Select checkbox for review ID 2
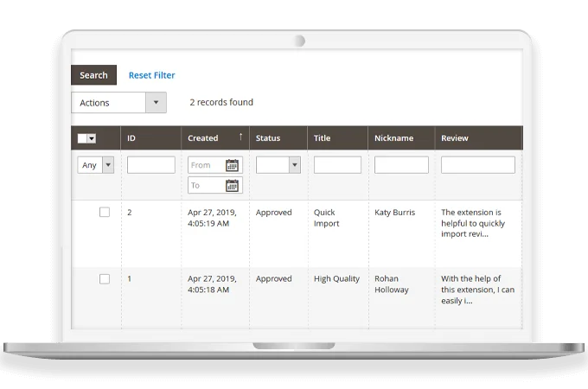Screen dimensions: 588x389 tap(105, 212)
